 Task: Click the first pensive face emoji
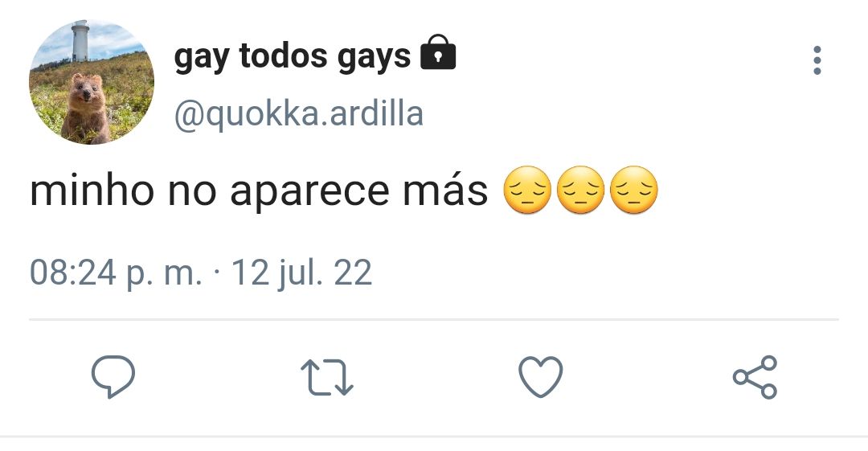[x=527, y=190]
